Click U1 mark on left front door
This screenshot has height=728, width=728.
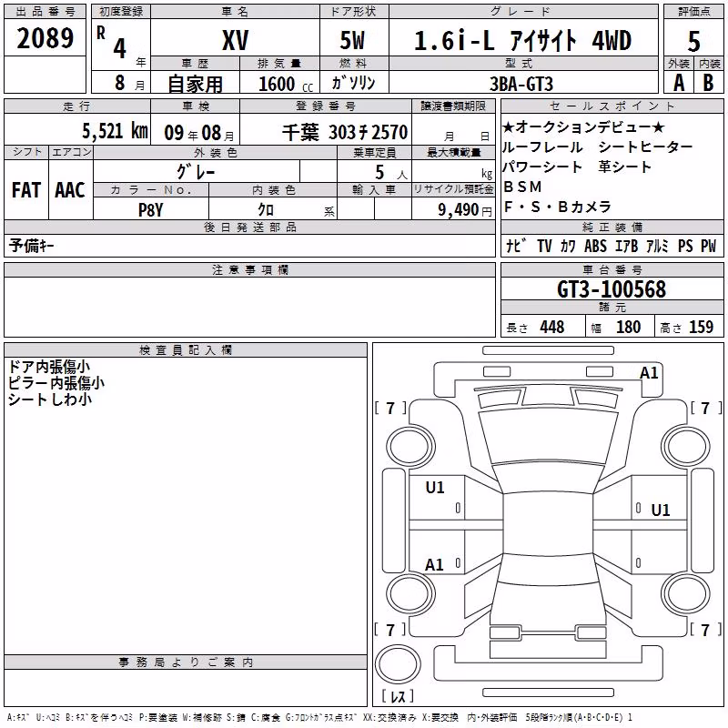click(x=435, y=488)
